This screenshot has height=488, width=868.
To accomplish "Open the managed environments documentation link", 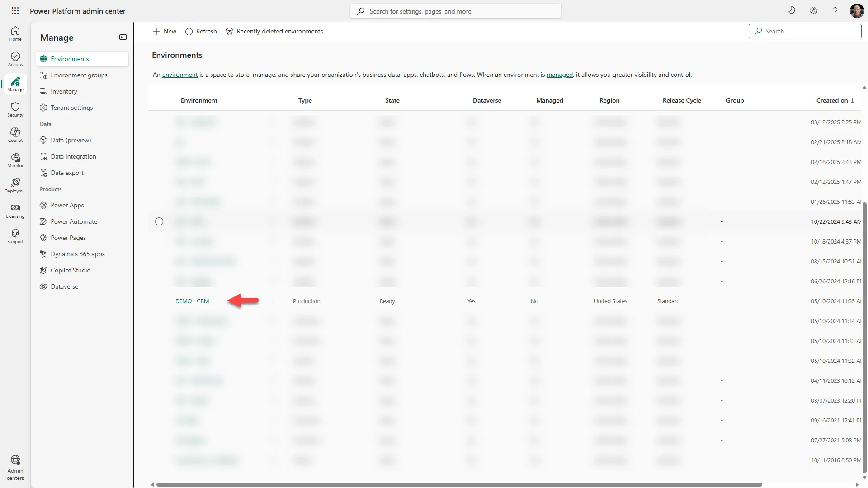I will pyautogui.click(x=560, y=75).
